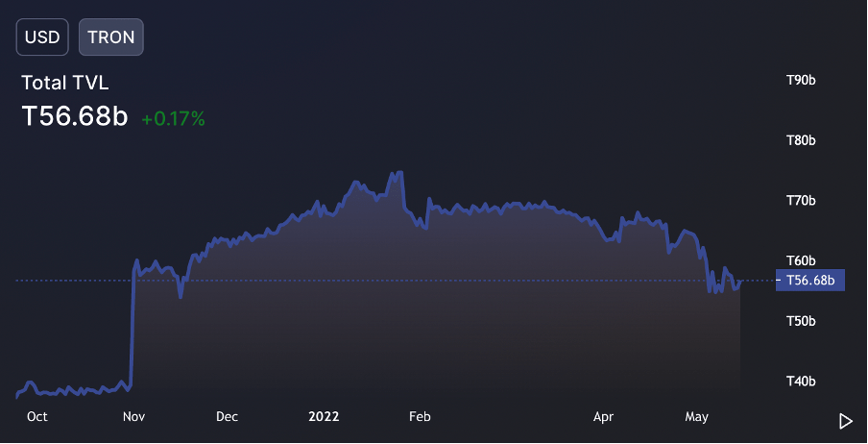Click the May time axis label
This screenshot has height=444, width=868.
point(696,417)
